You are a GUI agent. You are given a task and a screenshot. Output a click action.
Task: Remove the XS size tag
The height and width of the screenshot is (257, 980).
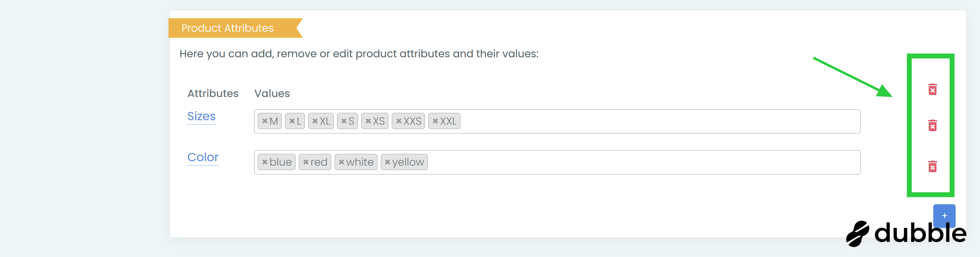click(x=368, y=121)
